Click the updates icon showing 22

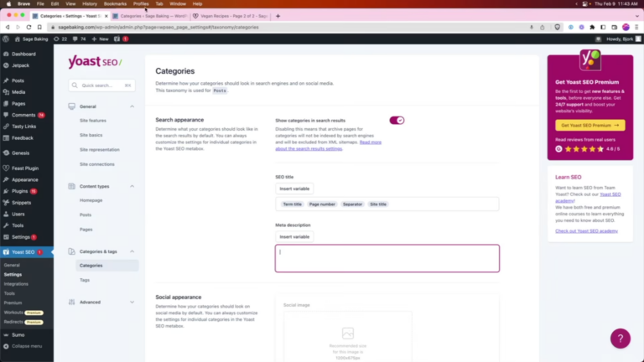click(x=60, y=39)
